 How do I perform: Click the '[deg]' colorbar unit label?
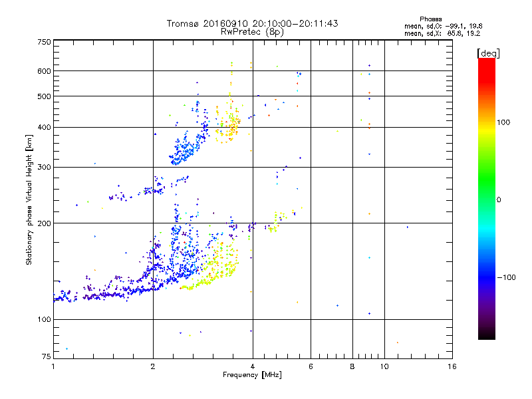pos(488,53)
